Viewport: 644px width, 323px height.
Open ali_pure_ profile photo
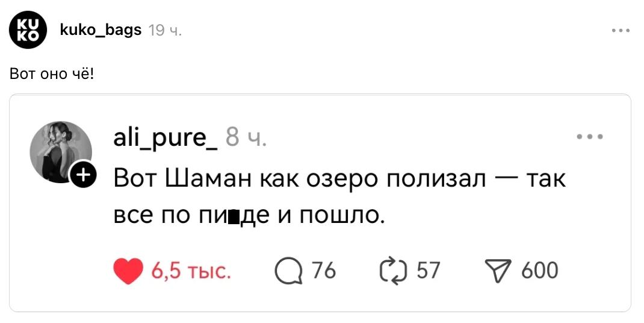[x=61, y=151]
